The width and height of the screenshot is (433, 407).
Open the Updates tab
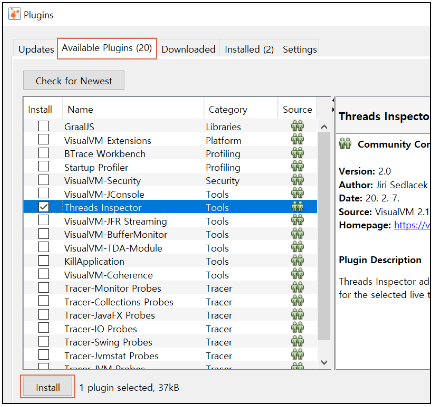[x=36, y=49]
